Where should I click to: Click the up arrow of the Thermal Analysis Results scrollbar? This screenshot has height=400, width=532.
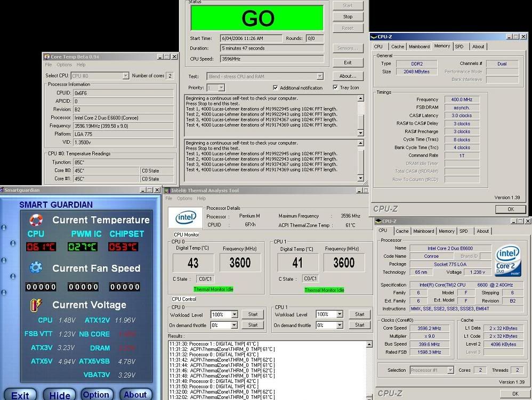369,345
